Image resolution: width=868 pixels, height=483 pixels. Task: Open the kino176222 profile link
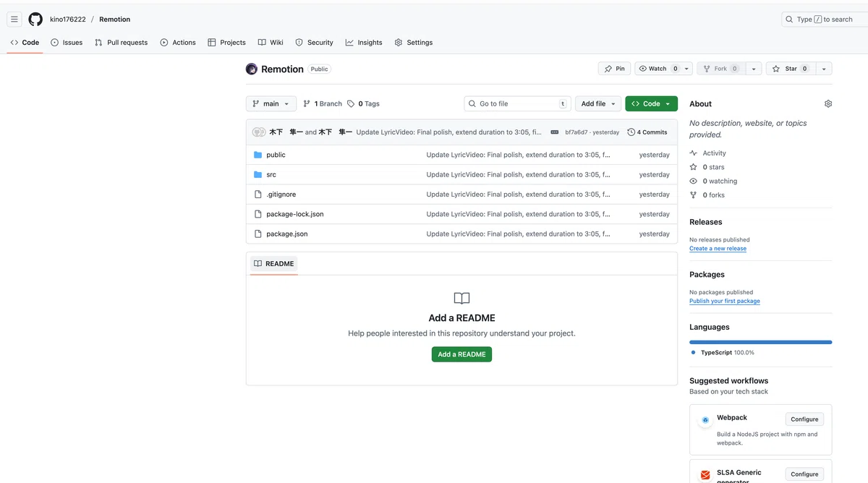pyautogui.click(x=68, y=20)
